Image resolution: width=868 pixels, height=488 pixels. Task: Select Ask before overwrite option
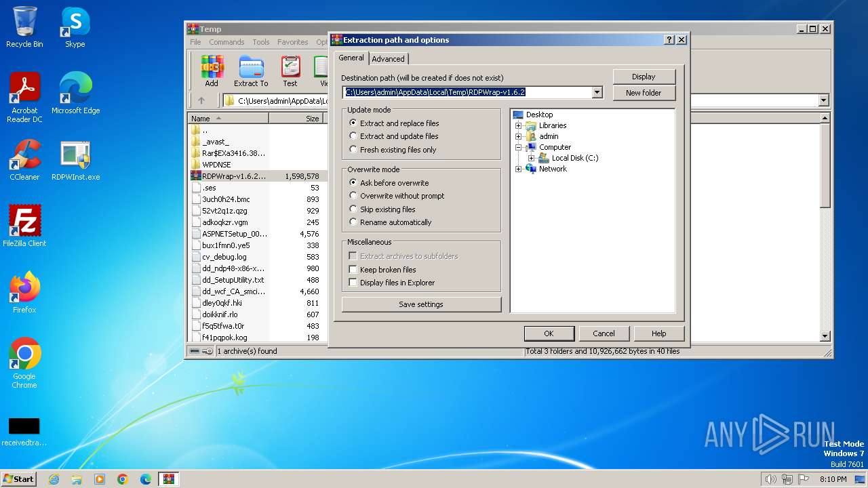point(389,183)
